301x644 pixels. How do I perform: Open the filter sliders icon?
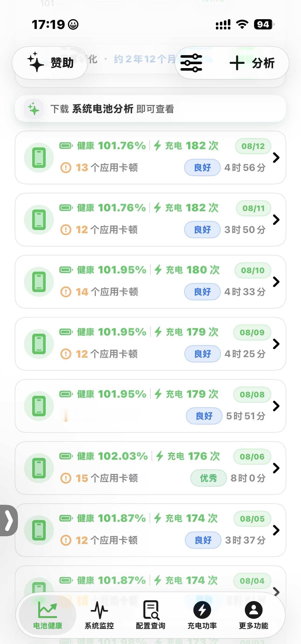coord(191,63)
